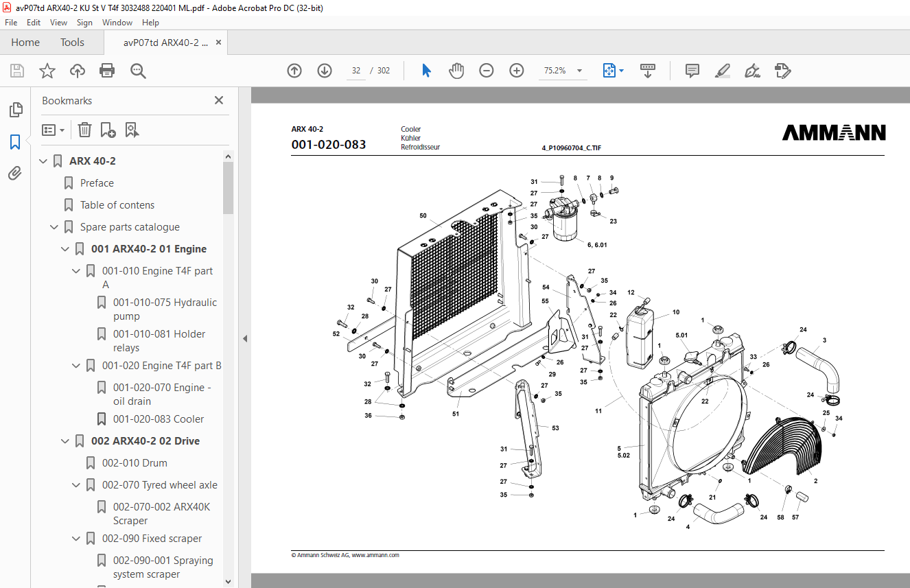Zoom in with the plus button
910x588 pixels.
point(517,71)
